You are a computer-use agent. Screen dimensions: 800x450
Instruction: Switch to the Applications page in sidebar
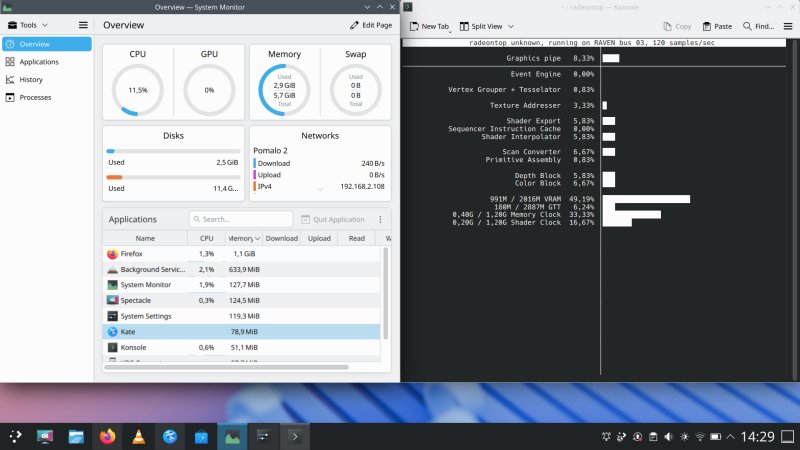(x=39, y=62)
